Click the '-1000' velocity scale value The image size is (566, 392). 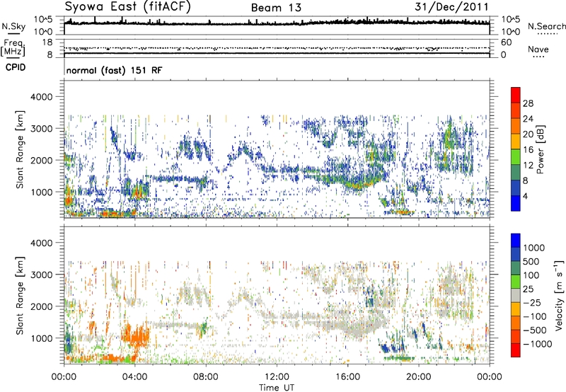537,344
